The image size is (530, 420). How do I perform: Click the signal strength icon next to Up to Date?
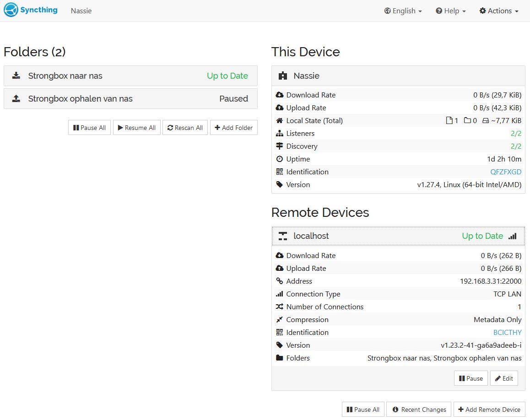(x=513, y=236)
